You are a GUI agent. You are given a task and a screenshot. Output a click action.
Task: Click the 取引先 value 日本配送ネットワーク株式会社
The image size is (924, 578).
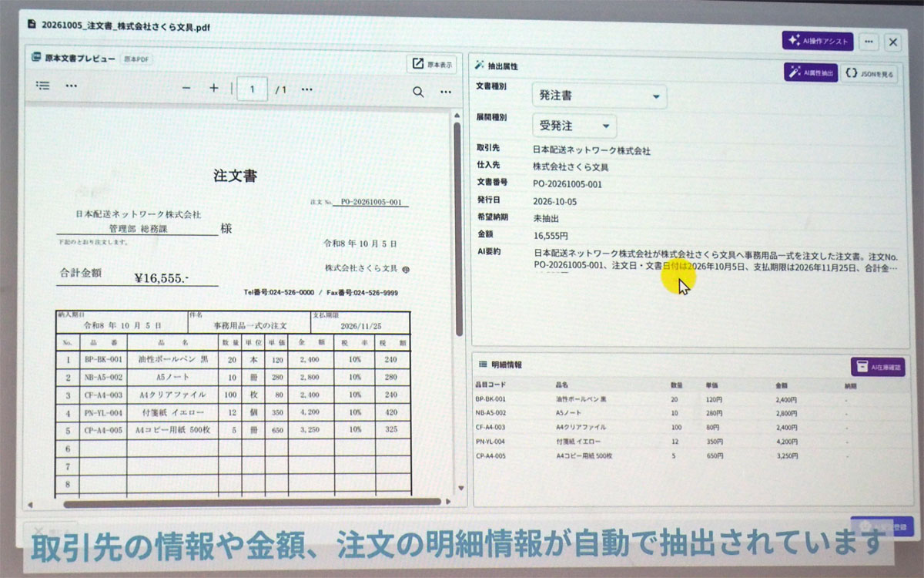[591, 150]
